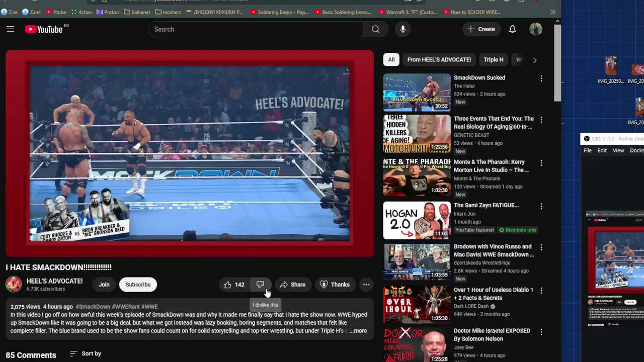The image size is (644, 362).
Task: Open the more actions ellipsis under video
Action: pyautogui.click(x=366, y=285)
